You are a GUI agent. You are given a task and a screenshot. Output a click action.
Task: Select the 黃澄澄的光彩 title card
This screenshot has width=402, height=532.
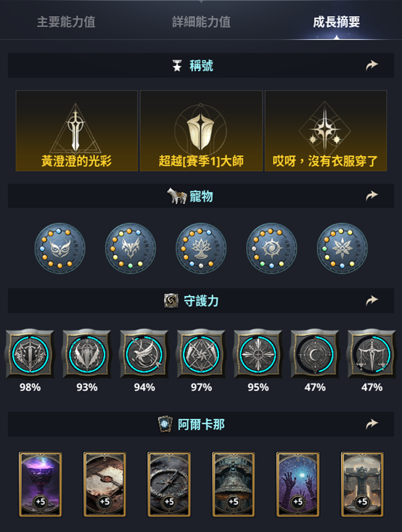[x=77, y=131]
